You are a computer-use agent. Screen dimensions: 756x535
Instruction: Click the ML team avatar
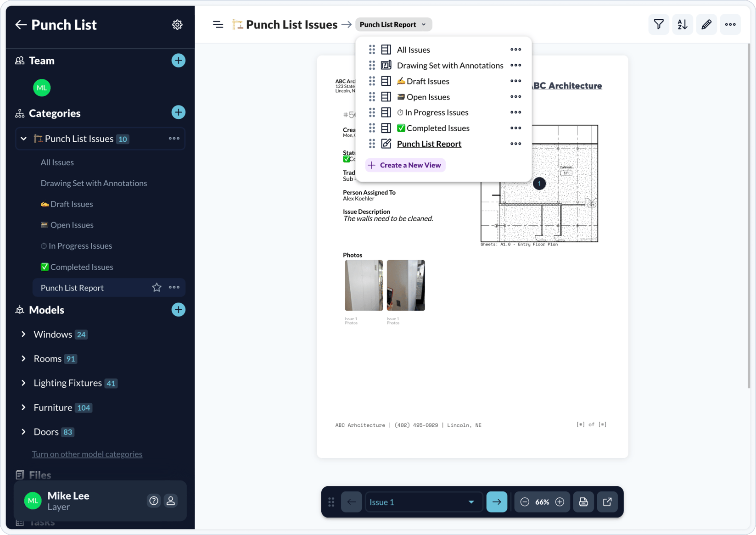42,88
